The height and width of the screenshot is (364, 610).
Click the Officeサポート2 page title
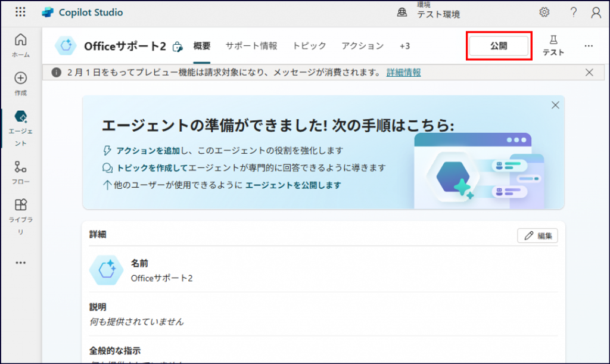pos(125,46)
